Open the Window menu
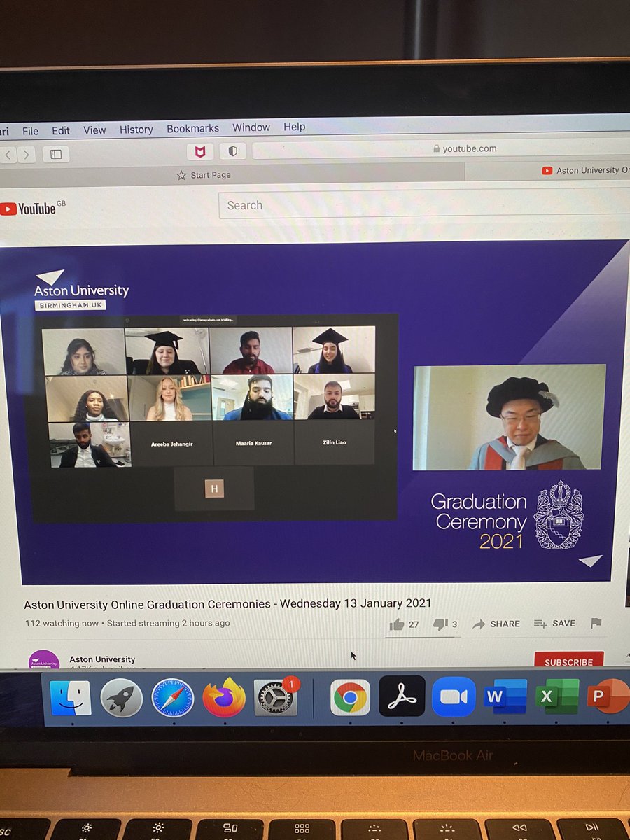The image size is (630, 840). click(251, 127)
